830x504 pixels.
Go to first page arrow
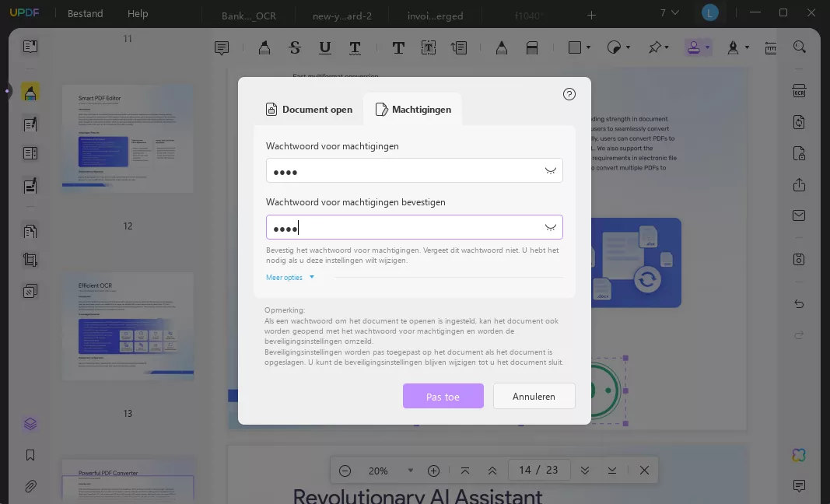pos(464,471)
